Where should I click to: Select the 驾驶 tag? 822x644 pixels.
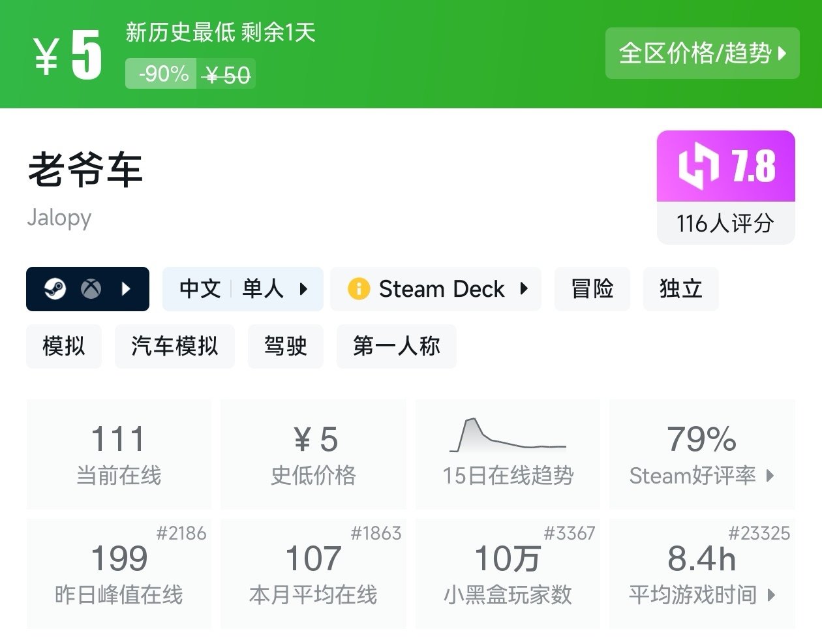(x=285, y=346)
